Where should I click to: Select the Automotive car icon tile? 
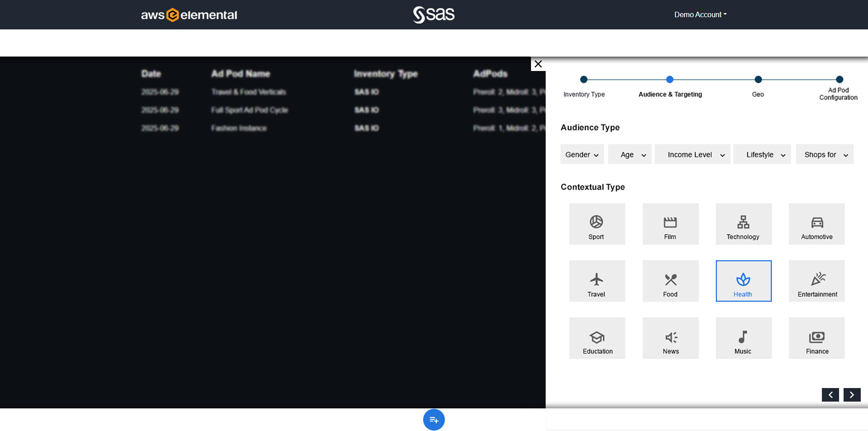pos(816,224)
